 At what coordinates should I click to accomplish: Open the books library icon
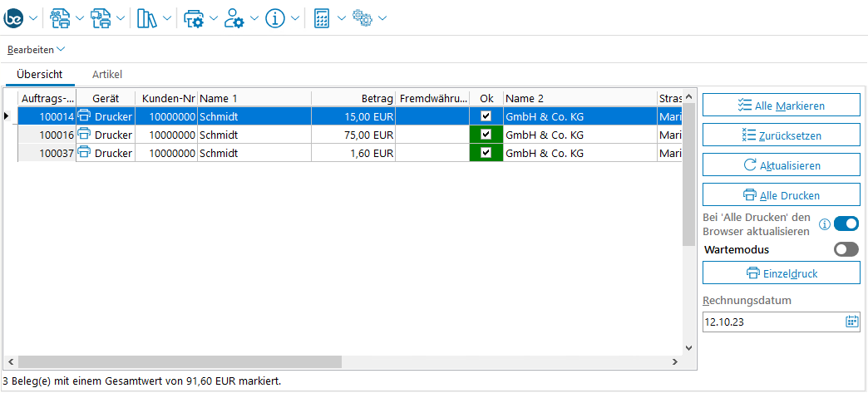pos(147,17)
